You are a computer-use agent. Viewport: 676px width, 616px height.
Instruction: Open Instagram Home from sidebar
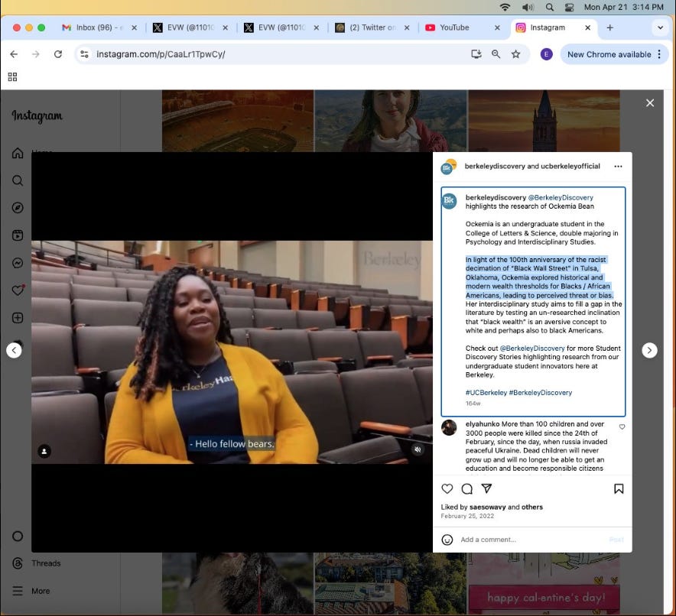(18, 153)
